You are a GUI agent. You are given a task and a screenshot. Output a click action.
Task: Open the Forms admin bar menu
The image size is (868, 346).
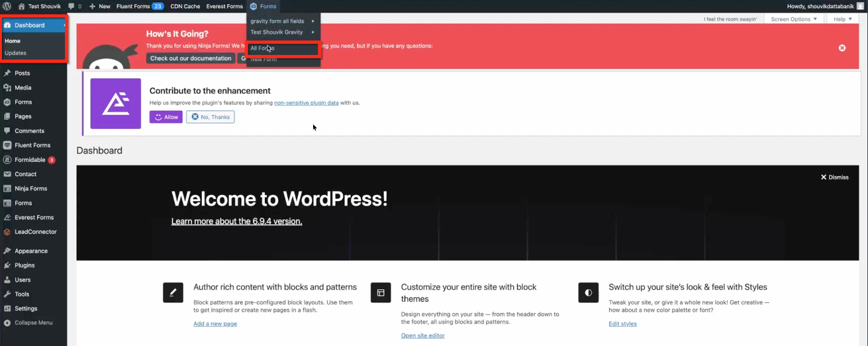(264, 6)
